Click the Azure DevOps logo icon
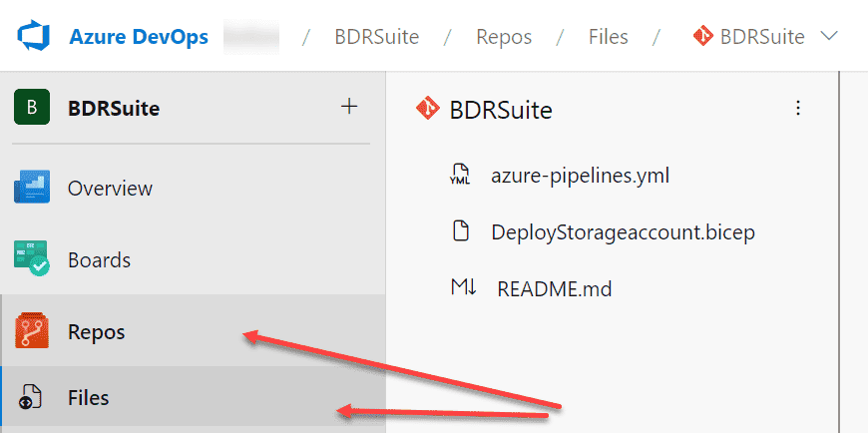The width and height of the screenshot is (868, 433). click(x=34, y=37)
